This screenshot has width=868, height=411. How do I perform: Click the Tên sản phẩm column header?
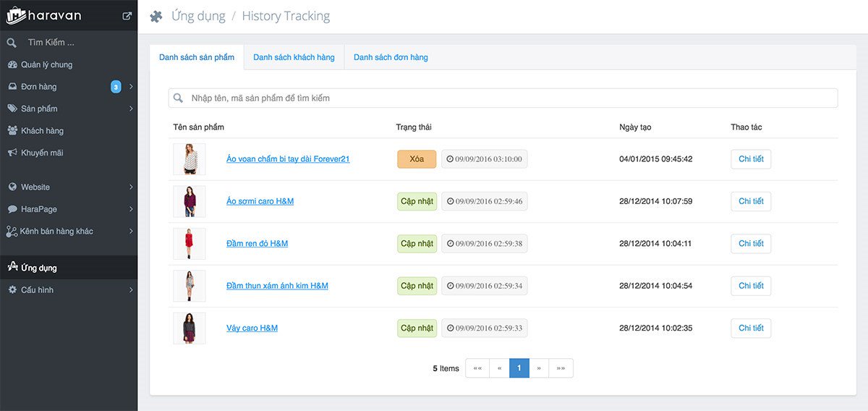(199, 127)
